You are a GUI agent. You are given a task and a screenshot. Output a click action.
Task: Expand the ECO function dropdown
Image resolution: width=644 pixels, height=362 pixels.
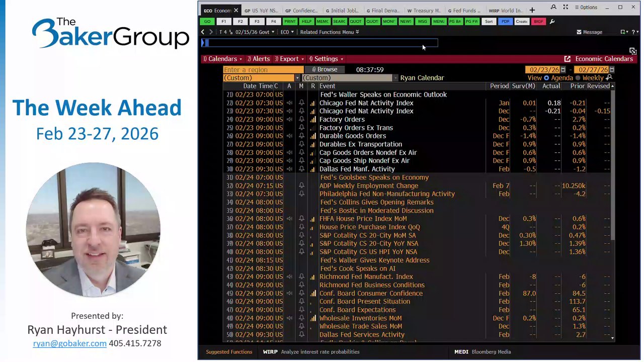pyautogui.click(x=287, y=32)
